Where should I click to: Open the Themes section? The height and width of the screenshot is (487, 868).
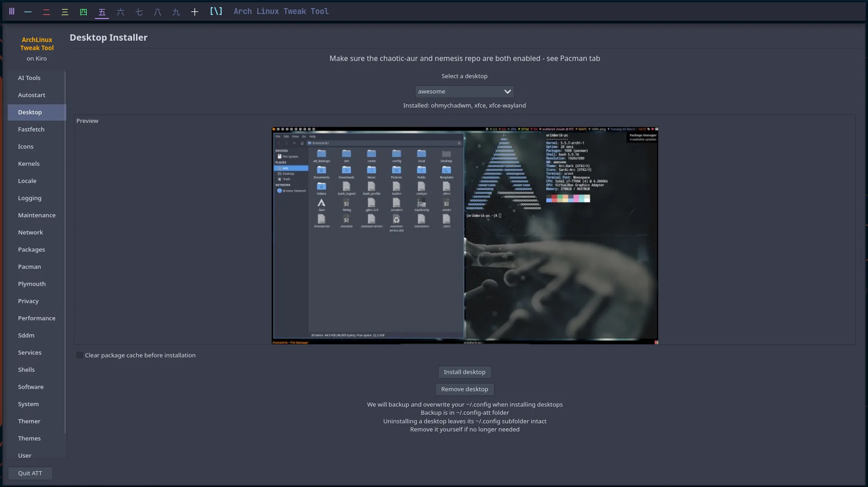[x=37, y=438]
